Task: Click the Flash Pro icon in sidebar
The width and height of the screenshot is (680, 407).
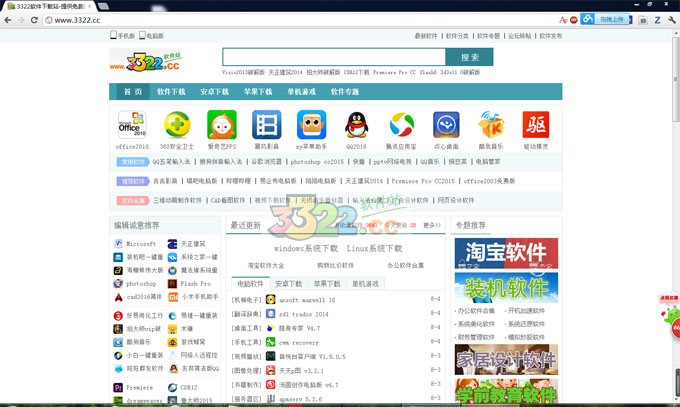Action: coord(173,283)
